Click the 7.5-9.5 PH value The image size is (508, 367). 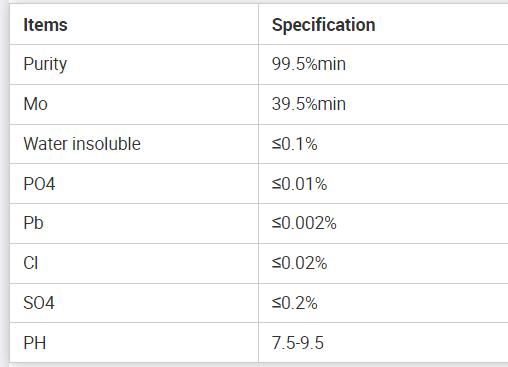click(x=298, y=343)
